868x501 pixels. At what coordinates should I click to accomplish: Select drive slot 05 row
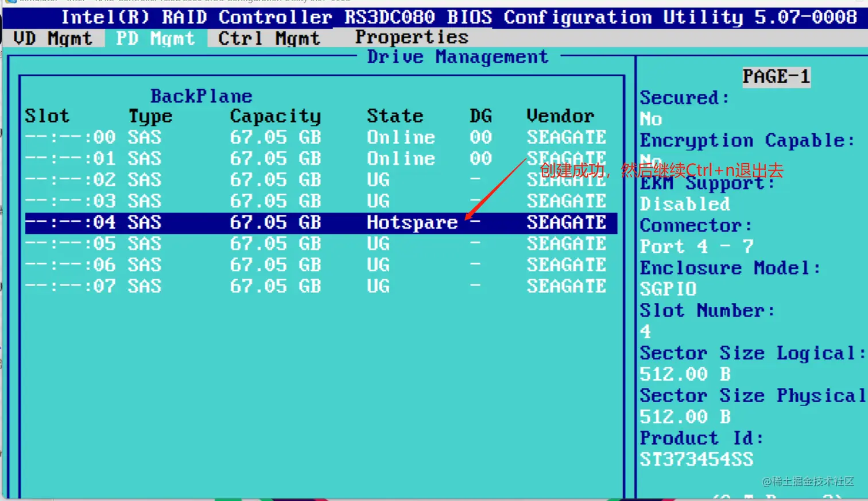coord(321,244)
